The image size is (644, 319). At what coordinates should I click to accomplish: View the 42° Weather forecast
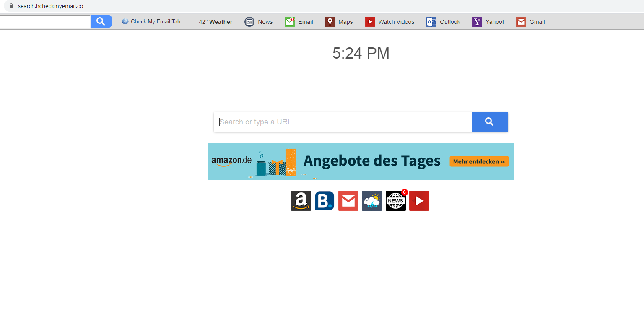216,22
